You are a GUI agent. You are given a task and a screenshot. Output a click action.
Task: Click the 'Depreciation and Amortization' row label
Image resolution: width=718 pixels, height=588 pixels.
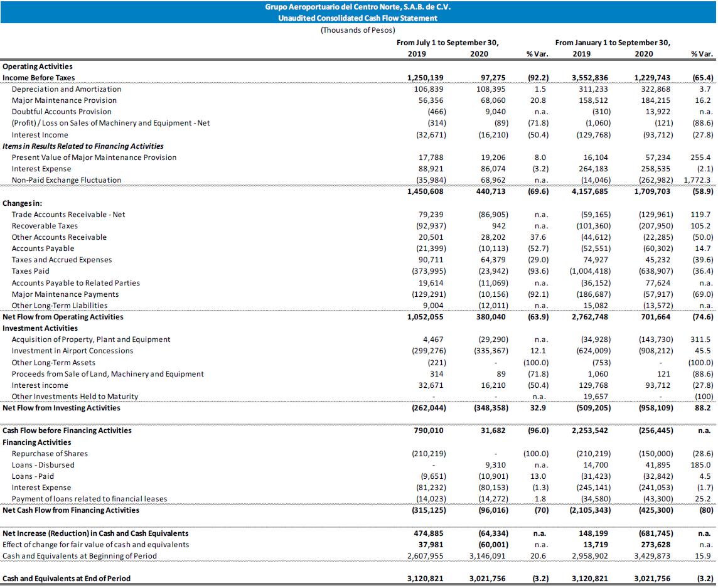tap(66, 89)
